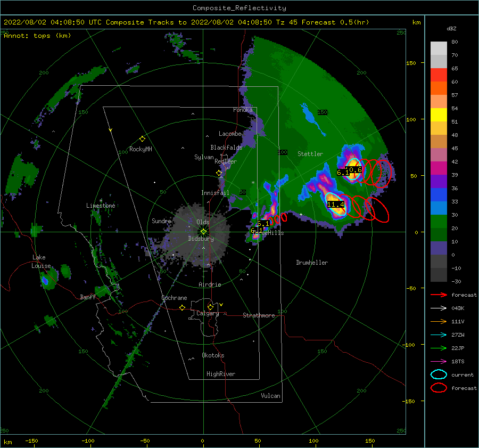Screen dimensions: 479x448
Task: Click the Composite_Reflectivity title text
Action: click(x=239, y=8)
